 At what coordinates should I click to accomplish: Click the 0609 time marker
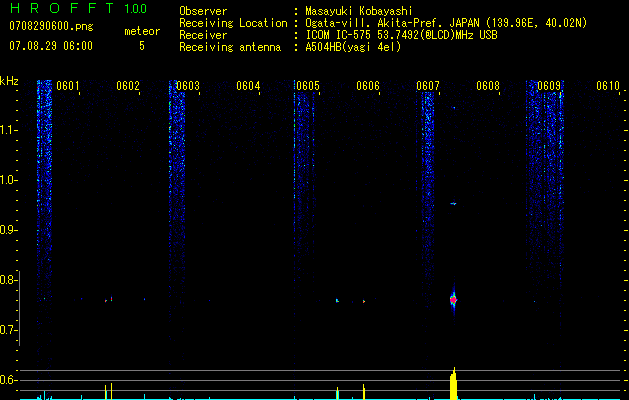[548, 86]
